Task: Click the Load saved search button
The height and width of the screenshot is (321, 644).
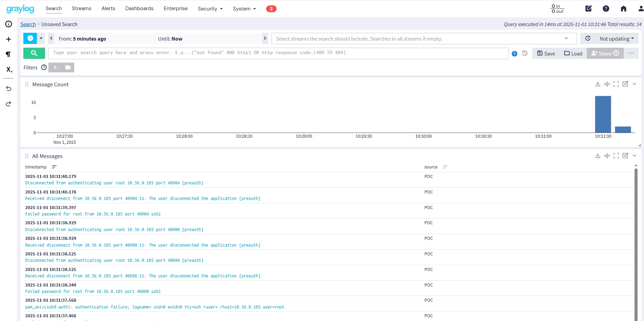Action: pyautogui.click(x=573, y=53)
